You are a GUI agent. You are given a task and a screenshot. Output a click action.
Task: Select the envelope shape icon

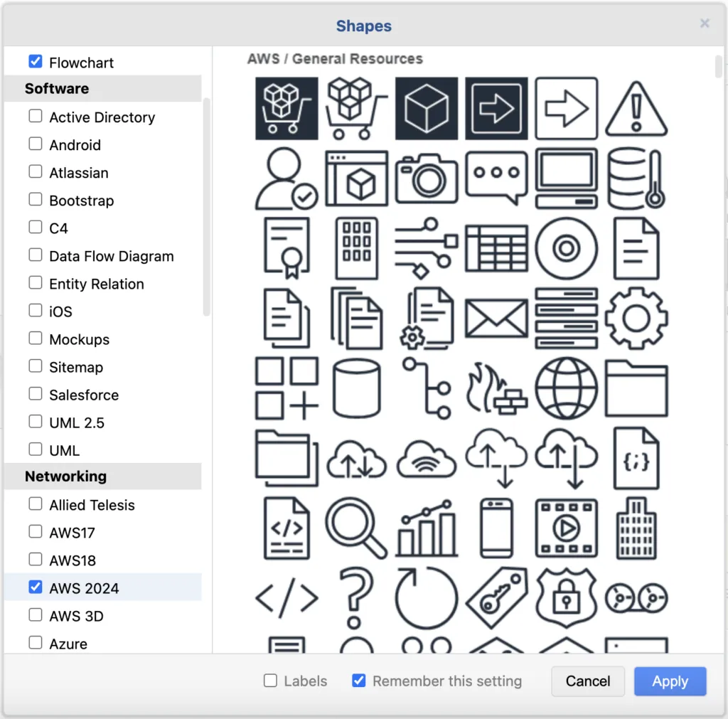pos(496,318)
